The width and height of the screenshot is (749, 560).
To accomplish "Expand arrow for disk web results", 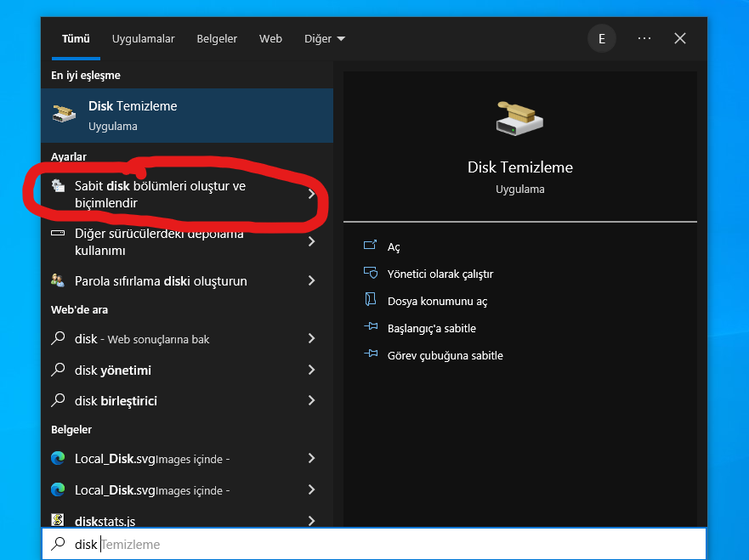I will (x=311, y=338).
